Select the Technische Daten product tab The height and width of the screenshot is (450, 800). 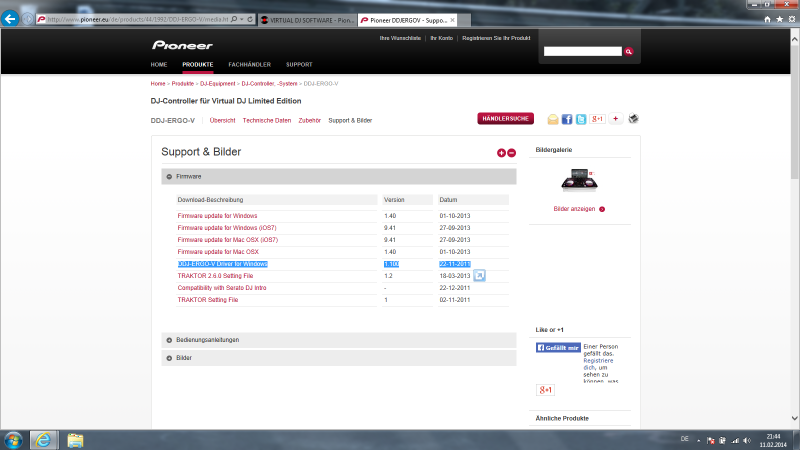(266, 120)
